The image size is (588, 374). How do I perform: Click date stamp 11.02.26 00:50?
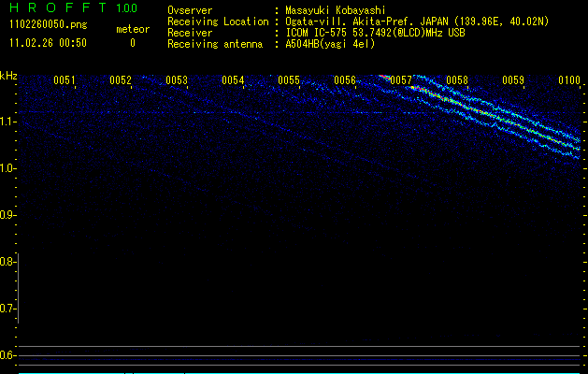(x=48, y=43)
